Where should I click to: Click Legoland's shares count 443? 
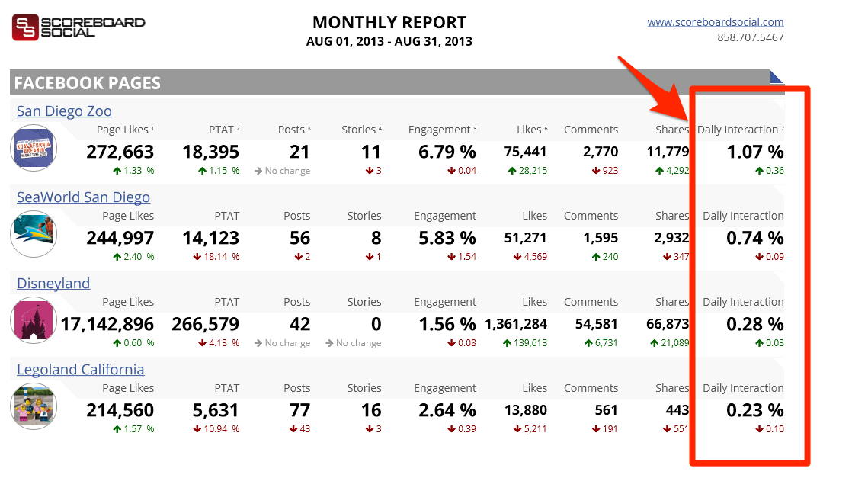(x=677, y=410)
